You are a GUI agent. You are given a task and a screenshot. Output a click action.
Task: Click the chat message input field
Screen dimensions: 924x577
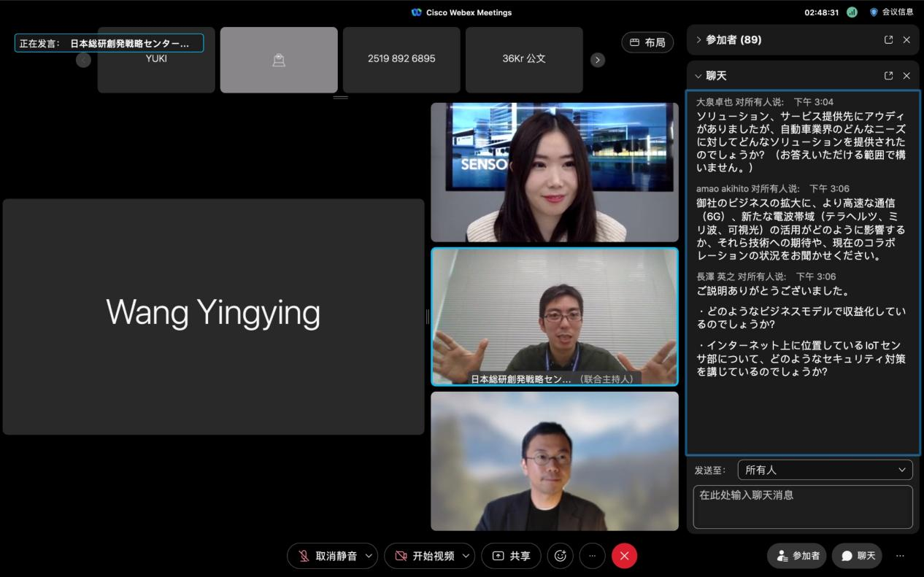pyautogui.click(x=802, y=506)
